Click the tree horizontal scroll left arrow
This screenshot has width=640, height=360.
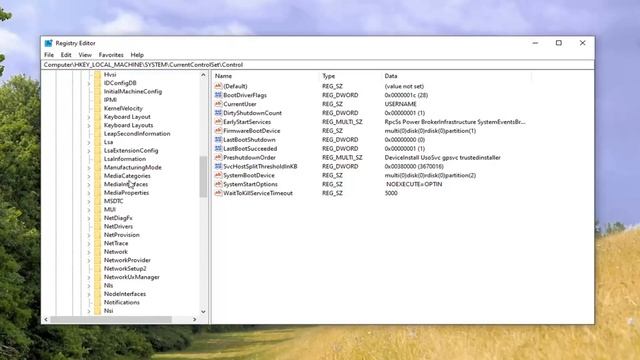(46, 319)
